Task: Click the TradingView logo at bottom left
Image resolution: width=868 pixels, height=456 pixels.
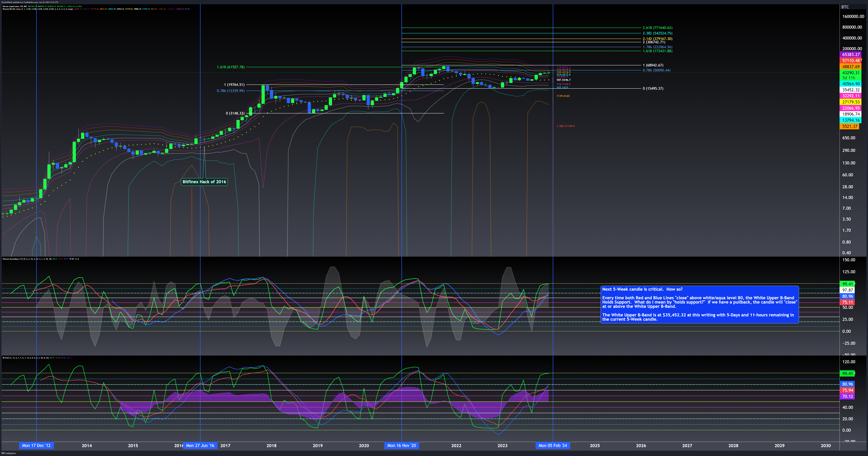Action: (9, 453)
